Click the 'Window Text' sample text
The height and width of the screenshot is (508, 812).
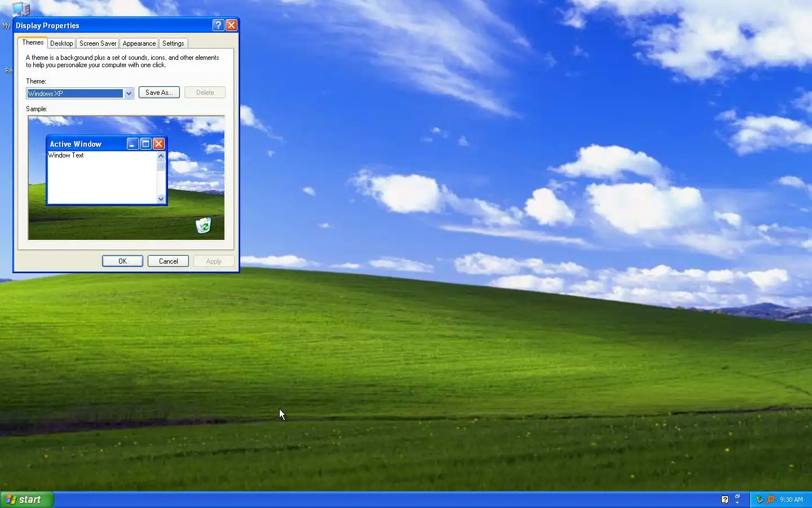[66, 155]
